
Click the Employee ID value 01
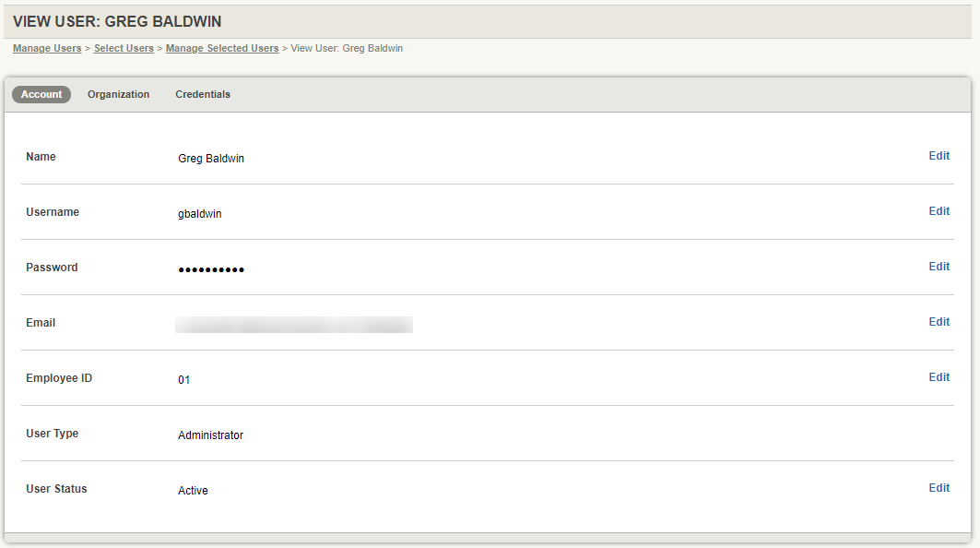[183, 380]
